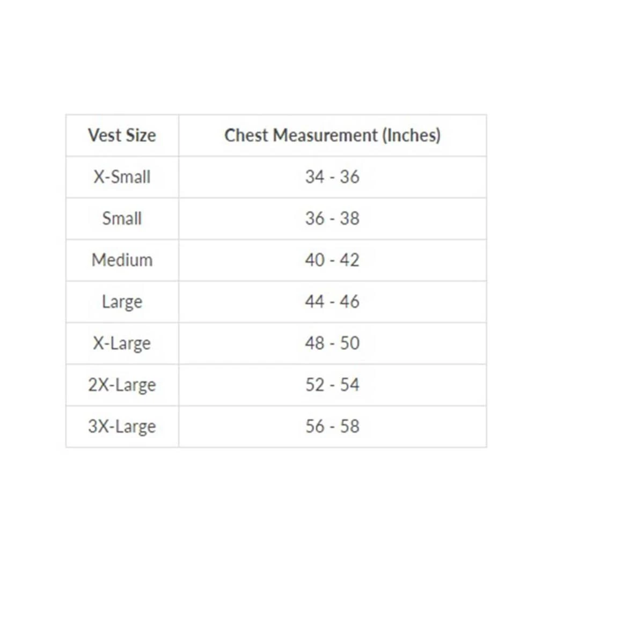The width and height of the screenshot is (644, 644).
Task: Click the 48 - 50 measurement cell
Action: (332, 343)
